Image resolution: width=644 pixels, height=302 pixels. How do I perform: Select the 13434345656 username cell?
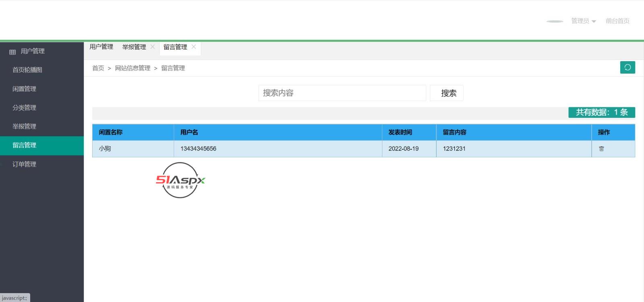(278, 149)
